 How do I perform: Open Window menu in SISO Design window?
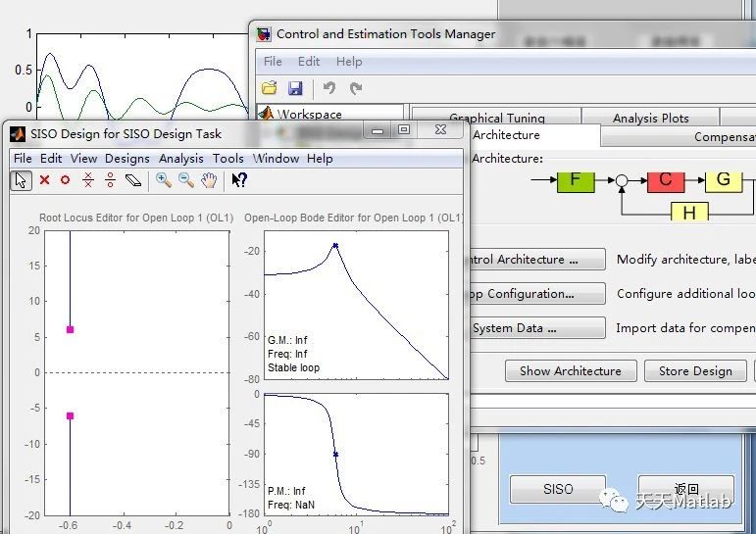click(x=276, y=159)
